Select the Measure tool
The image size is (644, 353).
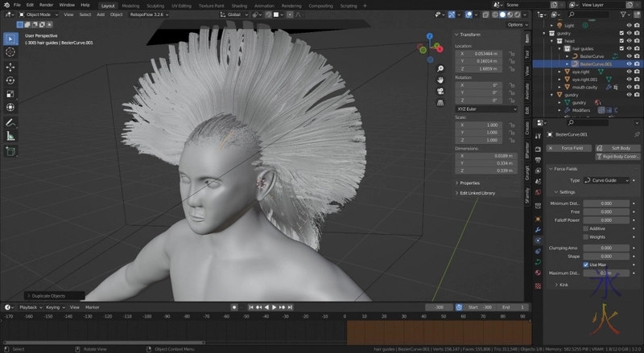(10, 136)
